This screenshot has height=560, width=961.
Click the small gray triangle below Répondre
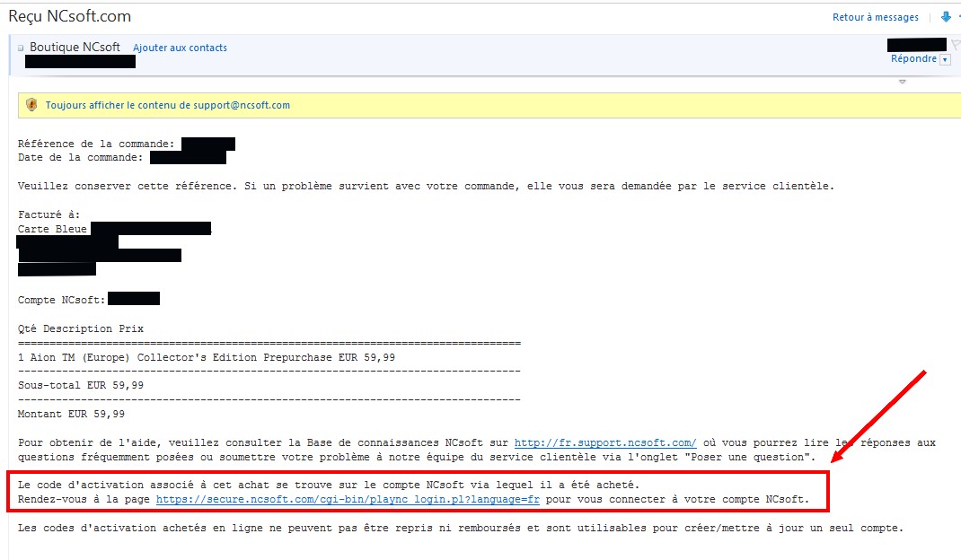902,82
